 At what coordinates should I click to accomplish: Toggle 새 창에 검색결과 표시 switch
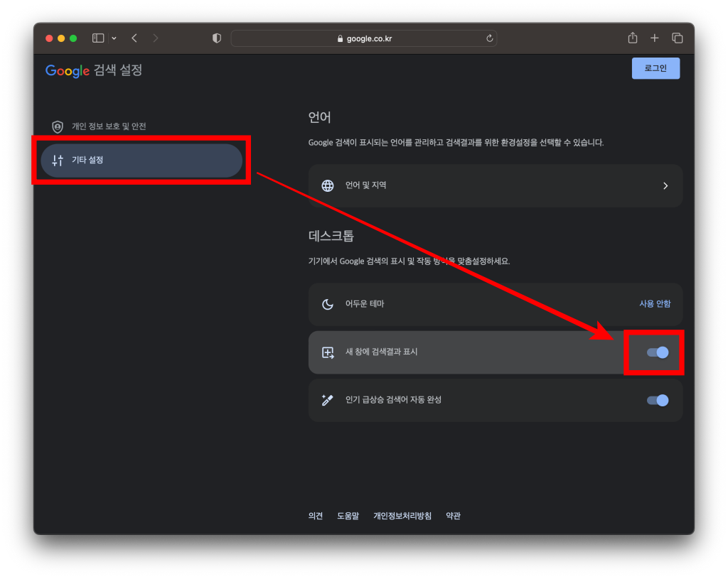658,352
